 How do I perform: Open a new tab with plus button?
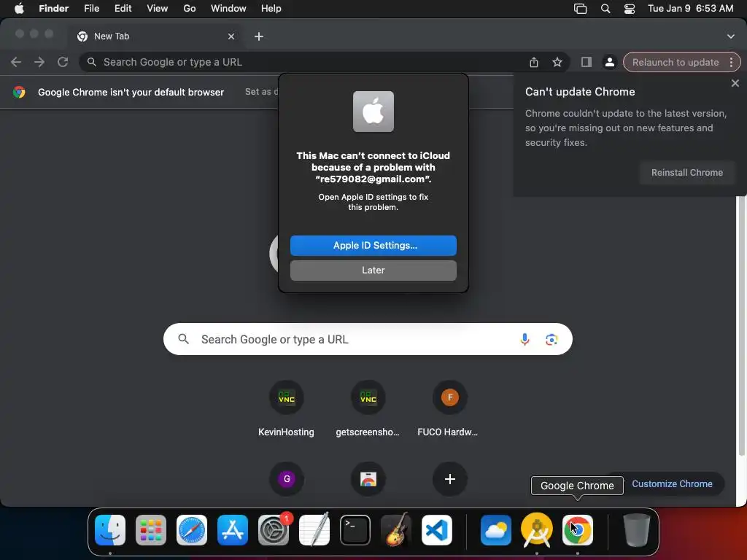click(259, 36)
